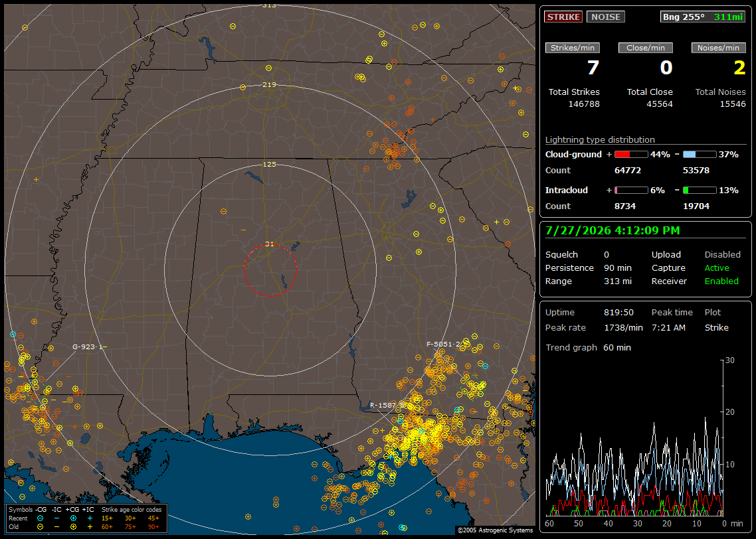Click the 60+ strike age color code
The height and width of the screenshot is (539, 756).
(107, 527)
